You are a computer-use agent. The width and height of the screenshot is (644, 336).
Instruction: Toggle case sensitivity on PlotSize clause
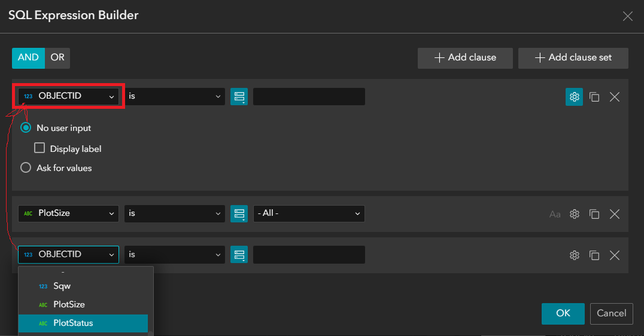555,214
